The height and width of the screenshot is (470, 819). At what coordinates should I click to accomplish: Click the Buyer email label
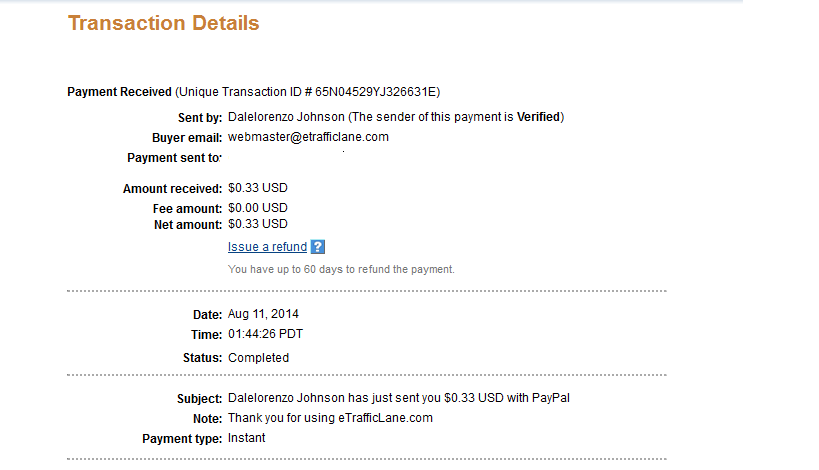coord(187,138)
